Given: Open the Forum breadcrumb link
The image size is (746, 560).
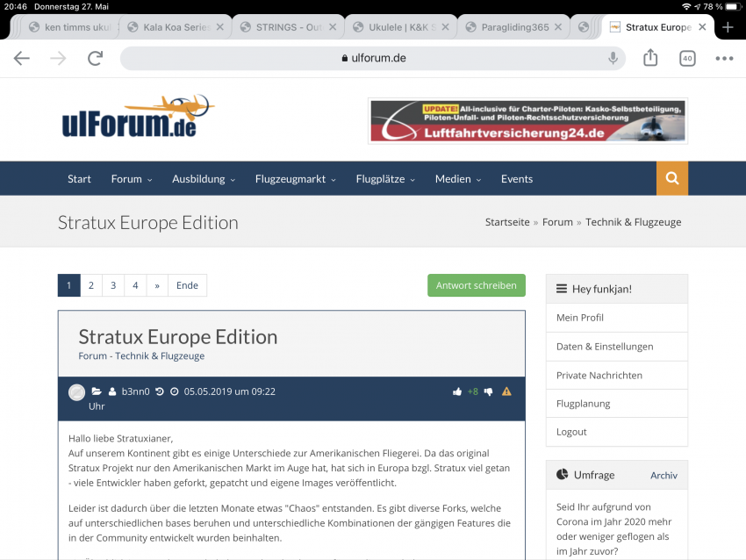Looking at the screenshot, I should pyautogui.click(x=557, y=222).
